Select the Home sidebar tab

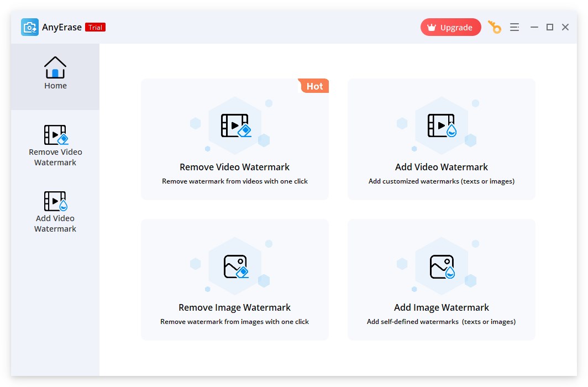tap(55, 77)
